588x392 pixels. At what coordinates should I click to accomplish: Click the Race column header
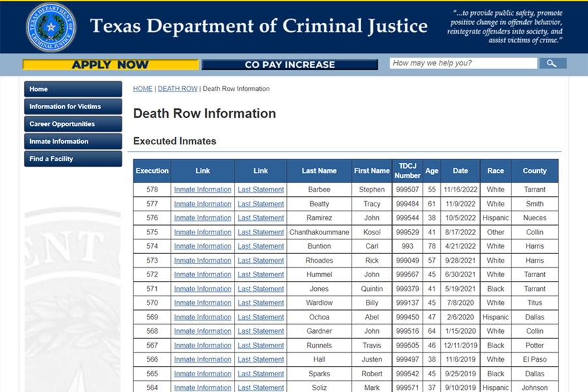coord(495,171)
